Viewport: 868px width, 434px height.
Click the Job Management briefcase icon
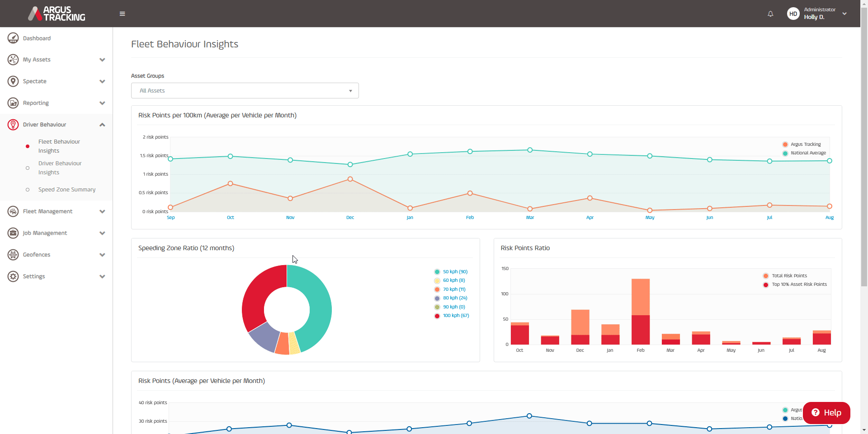pos(13,233)
